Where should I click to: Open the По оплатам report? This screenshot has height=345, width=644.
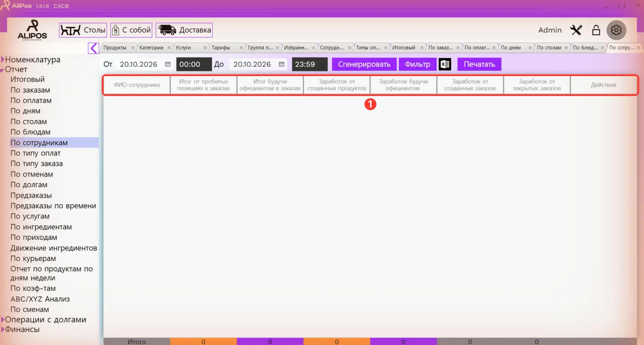coord(31,100)
